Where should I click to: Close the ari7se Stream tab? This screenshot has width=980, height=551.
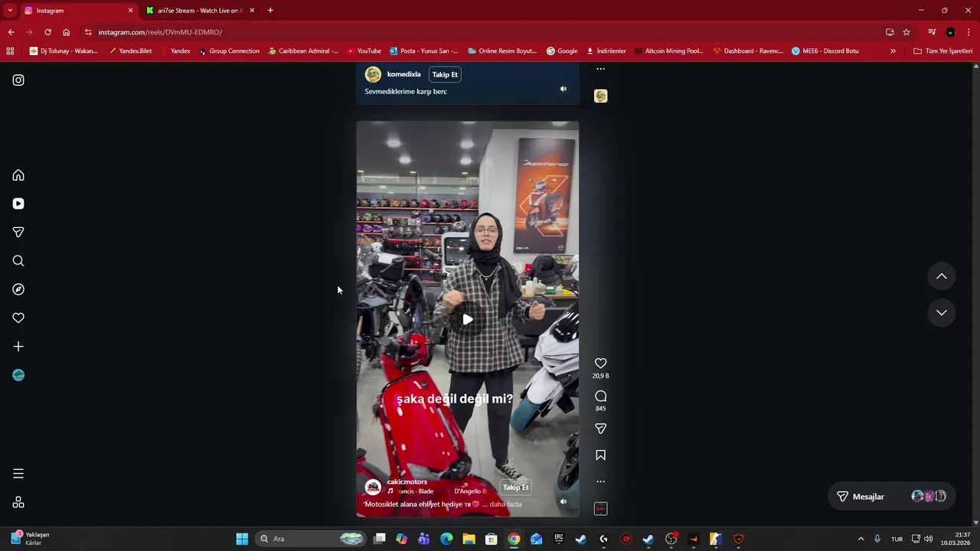(x=252, y=11)
